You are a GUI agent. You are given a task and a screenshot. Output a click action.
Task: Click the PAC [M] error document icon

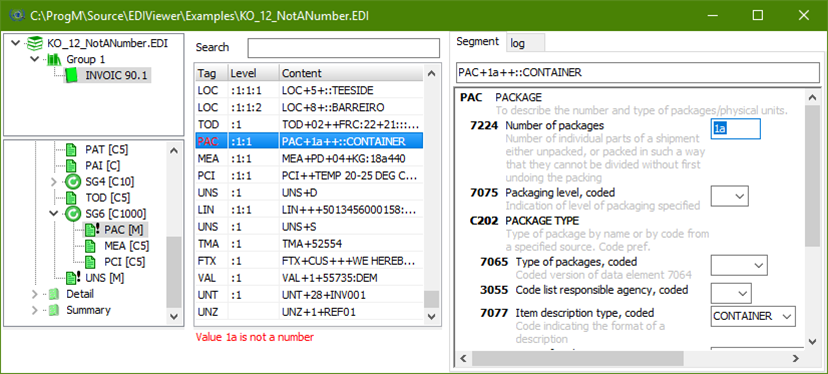(93, 229)
